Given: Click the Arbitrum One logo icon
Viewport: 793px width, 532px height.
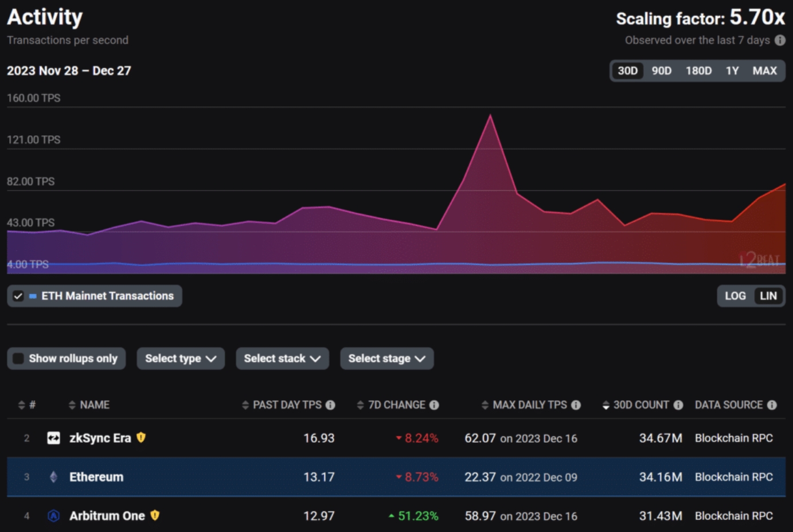Looking at the screenshot, I should (53, 516).
